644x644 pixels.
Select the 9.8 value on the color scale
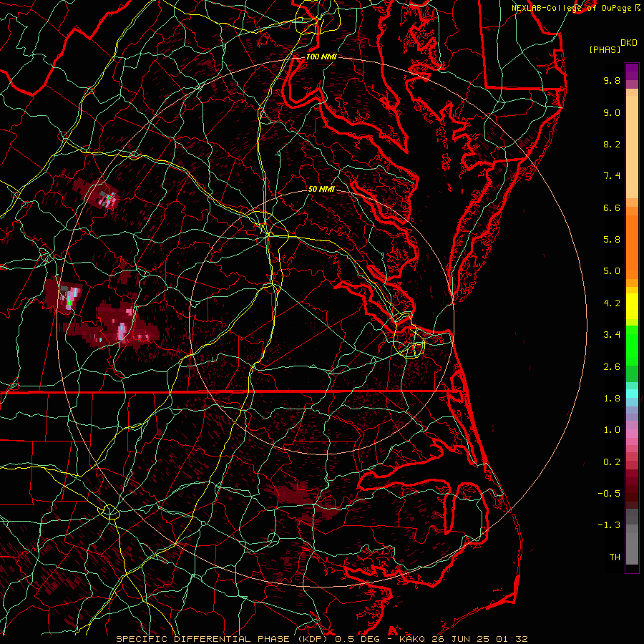612,80
